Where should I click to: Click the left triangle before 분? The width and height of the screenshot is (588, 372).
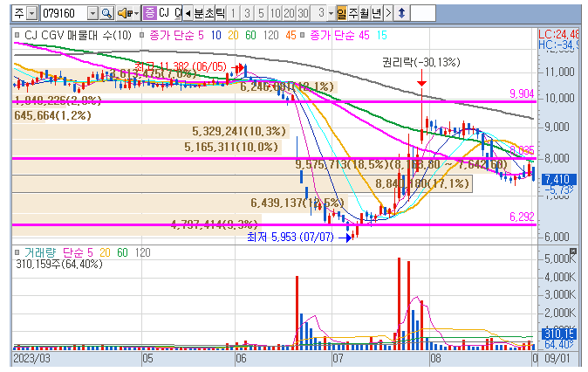click(x=188, y=13)
